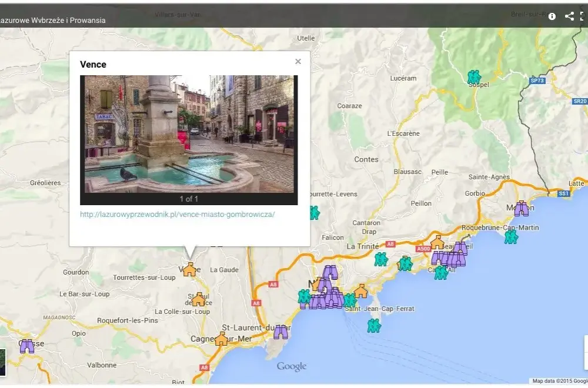Click the 1 of 1 photo counter
The height and width of the screenshot is (388, 588).
(x=189, y=199)
